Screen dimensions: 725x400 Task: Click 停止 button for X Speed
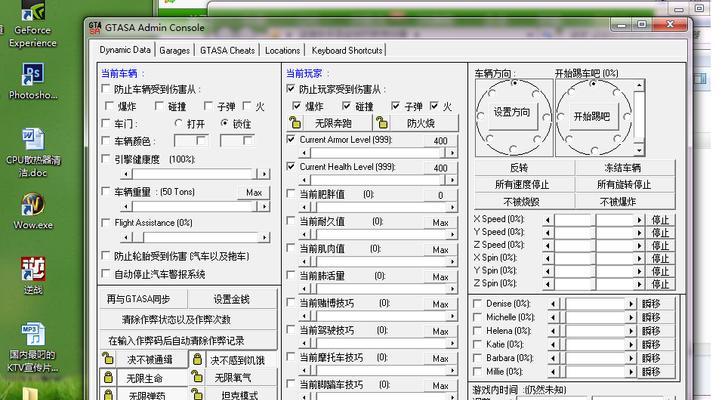coord(660,220)
